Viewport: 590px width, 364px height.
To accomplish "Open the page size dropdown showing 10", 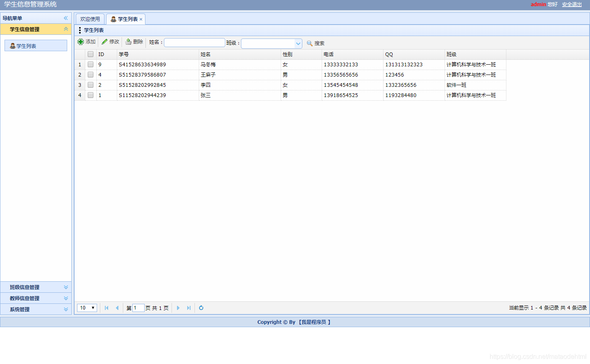I will pos(87,308).
